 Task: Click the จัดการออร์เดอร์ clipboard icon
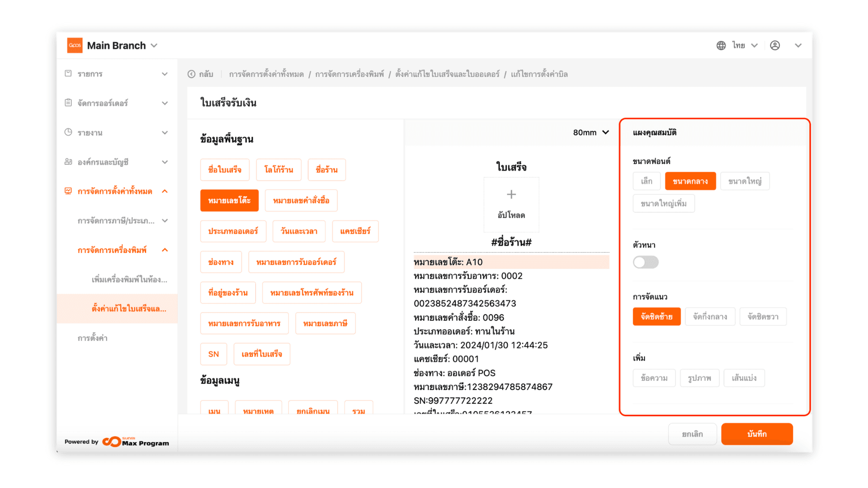(x=68, y=103)
